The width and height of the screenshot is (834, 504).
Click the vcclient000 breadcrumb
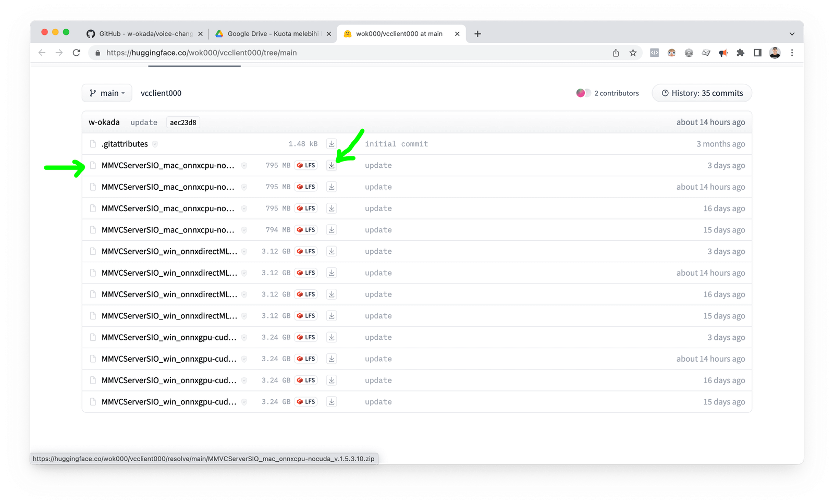pos(161,93)
